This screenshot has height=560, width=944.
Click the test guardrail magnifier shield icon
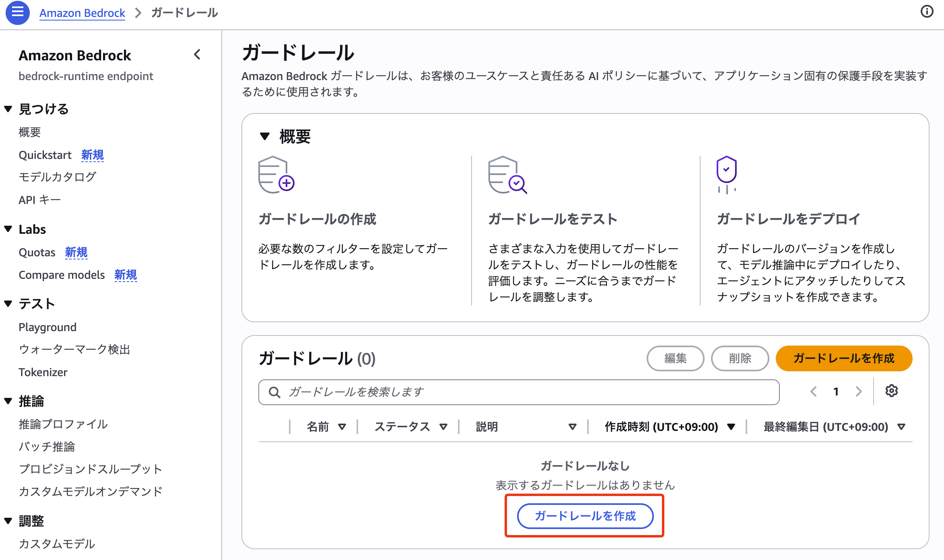507,175
